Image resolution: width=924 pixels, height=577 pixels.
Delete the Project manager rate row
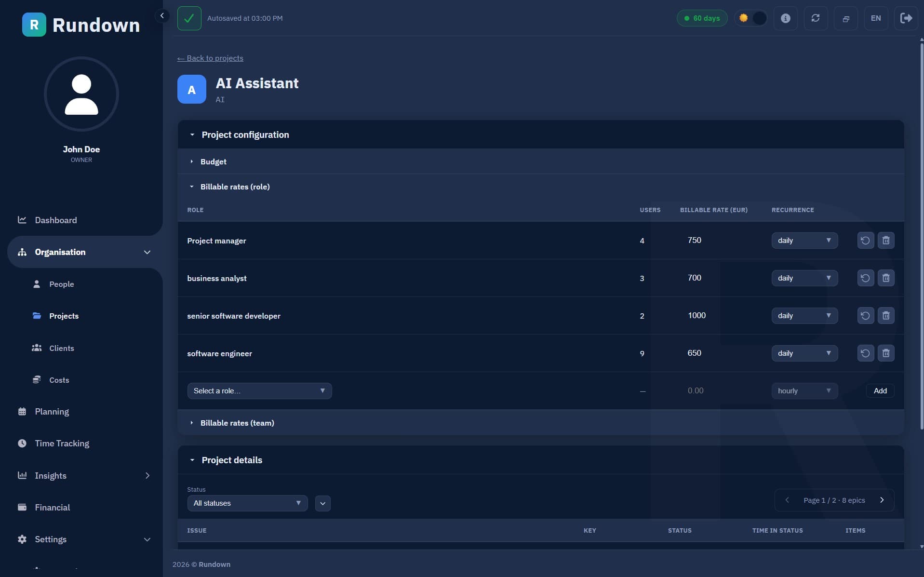[886, 241]
